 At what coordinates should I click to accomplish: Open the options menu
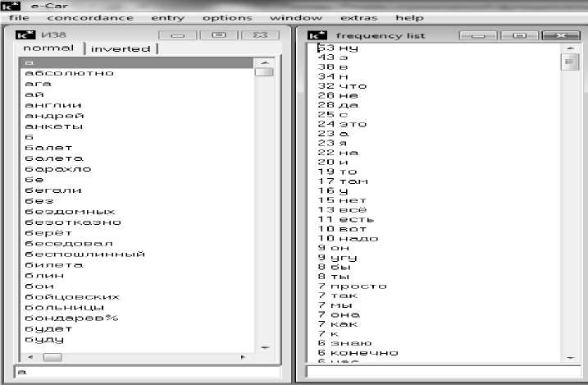coord(227,18)
